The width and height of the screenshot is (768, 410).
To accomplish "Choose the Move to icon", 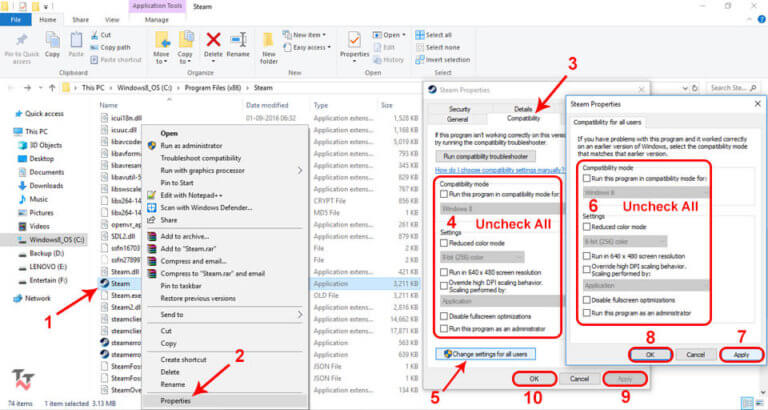I will 162,40.
